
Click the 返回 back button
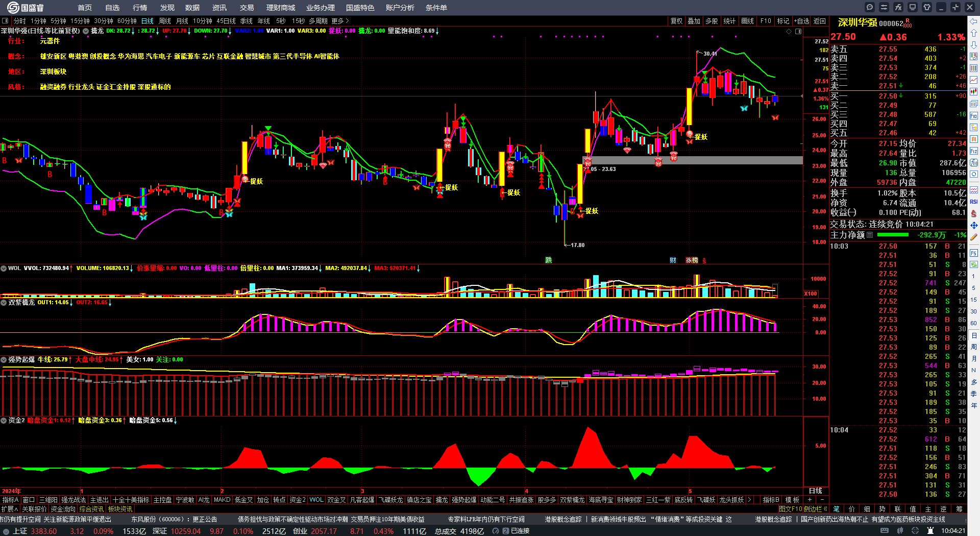point(820,21)
